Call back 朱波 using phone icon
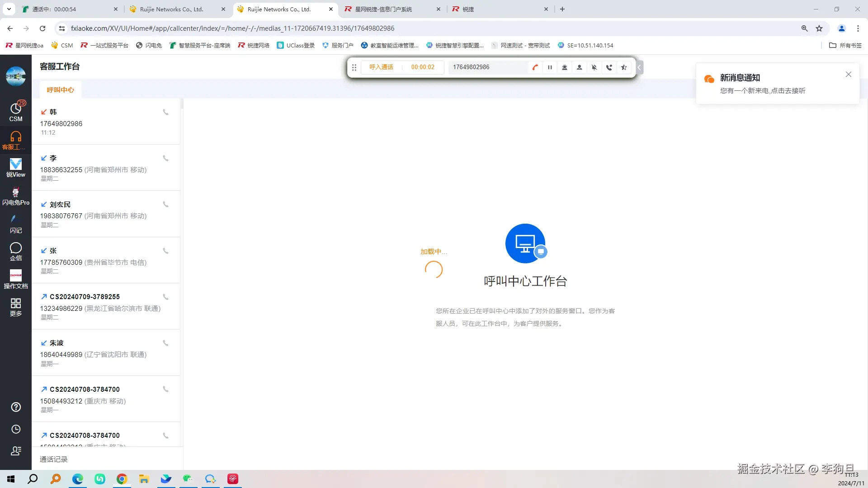 click(165, 343)
